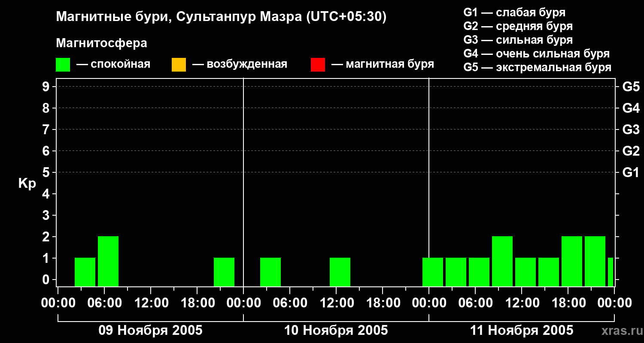Click the late-evening Kp 1 bar on 09 November
The image size is (644, 343).
click(224, 272)
